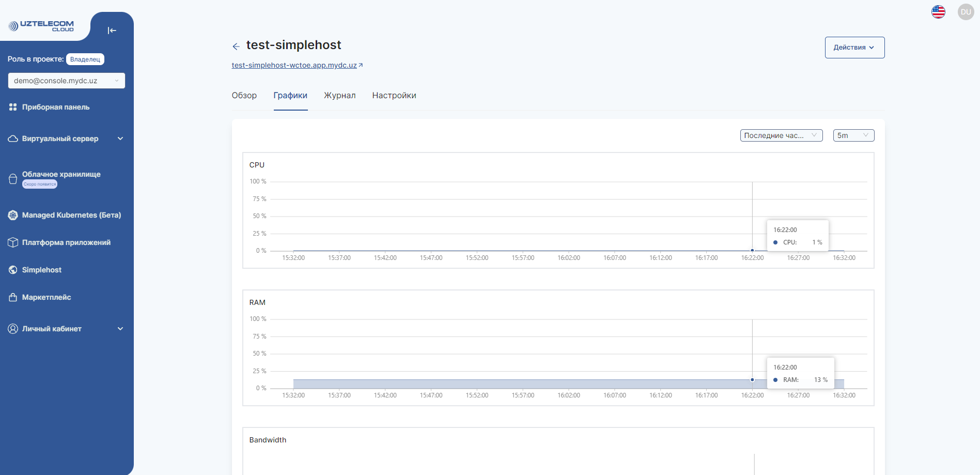Expand the Виртуальный сервер menu
Screen dimensions: 980x475
120,139
